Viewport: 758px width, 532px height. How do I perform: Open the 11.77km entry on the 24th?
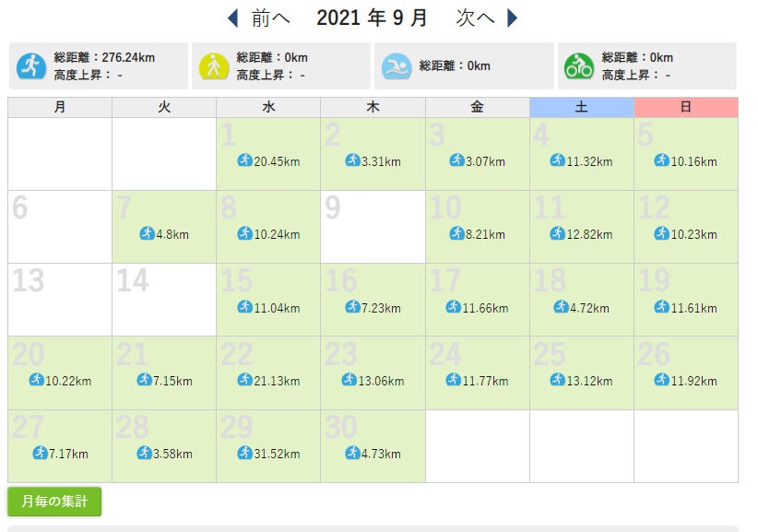click(x=477, y=380)
